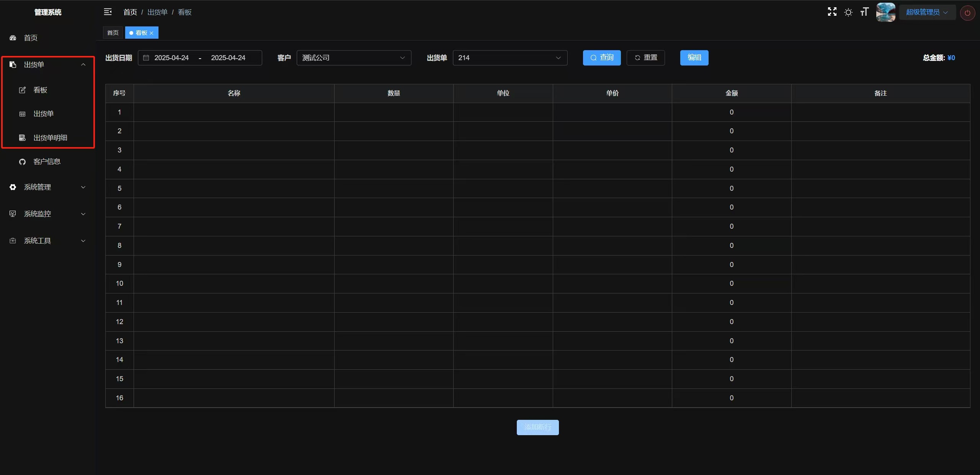This screenshot has width=980, height=475.
Task: Click the user avatar image
Action: pyautogui.click(x=886, y=12)
